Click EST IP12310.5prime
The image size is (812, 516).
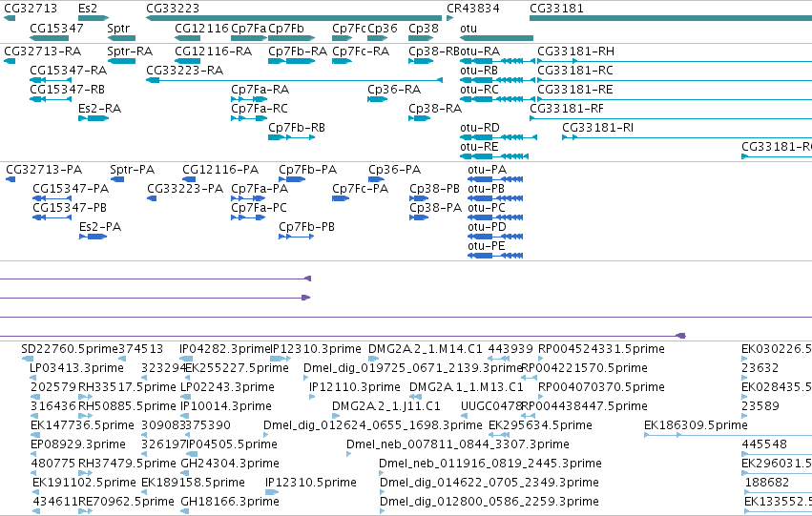272,491
